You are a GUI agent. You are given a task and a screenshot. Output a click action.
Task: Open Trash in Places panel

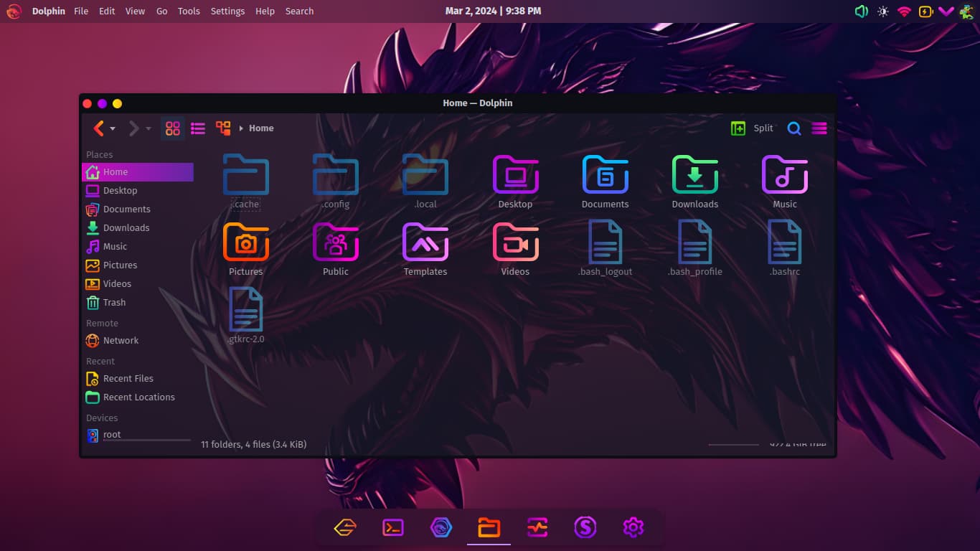tap(138, 303)
